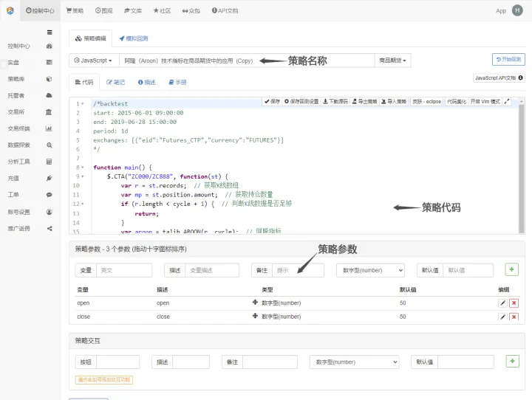Image resolution: width=532 pixels, height=400 pixels.
Task: Click the 充值 plug sidebar icon
Action: [50, 178]
